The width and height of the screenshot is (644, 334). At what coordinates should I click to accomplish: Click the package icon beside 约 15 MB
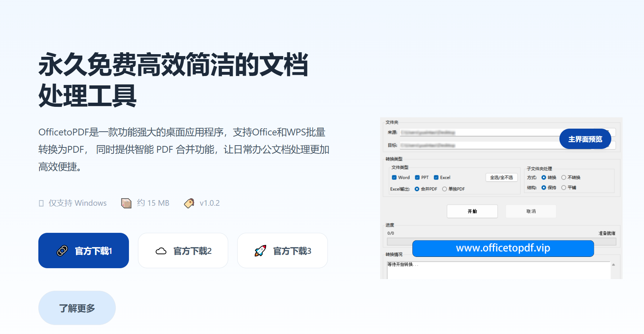tap(126, 203)
